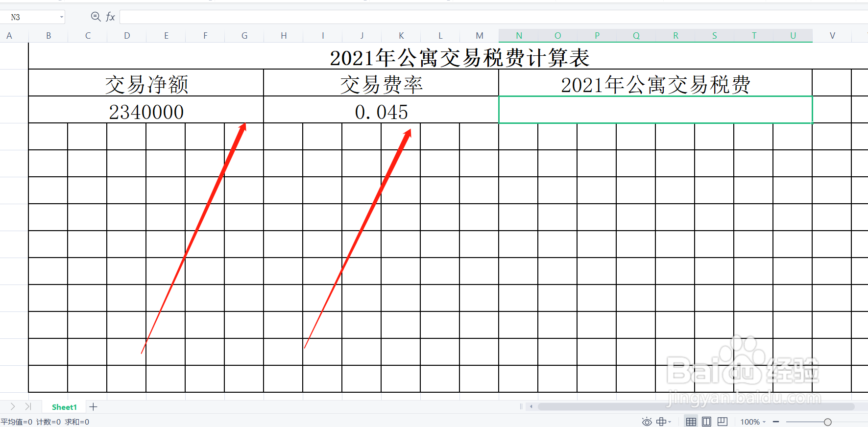Click the title cell 2021年公寓交易税费计算表

pos(459,57)
